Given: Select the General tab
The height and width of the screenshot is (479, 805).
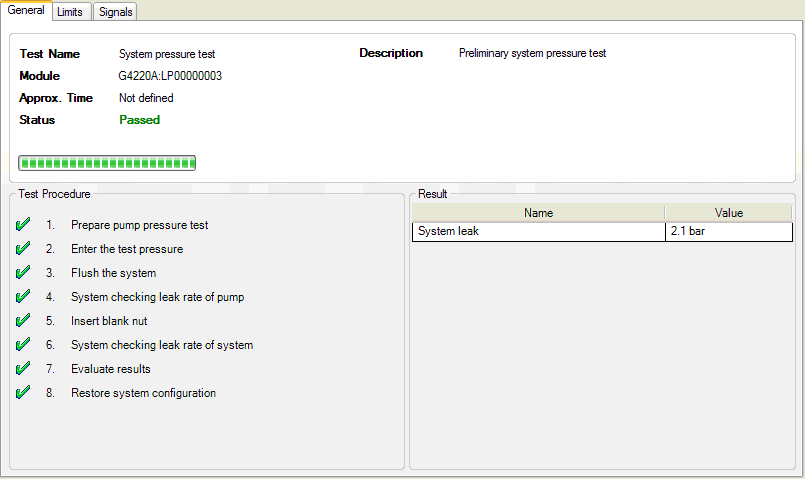Looking at the screenshot, I should pos(26,11).
